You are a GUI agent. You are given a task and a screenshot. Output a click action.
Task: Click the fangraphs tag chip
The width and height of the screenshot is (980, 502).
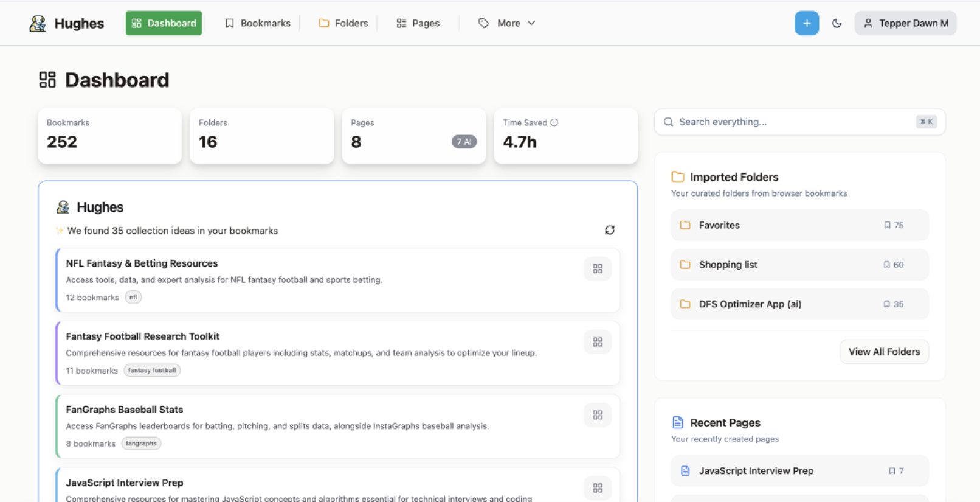tap(141, 444)
